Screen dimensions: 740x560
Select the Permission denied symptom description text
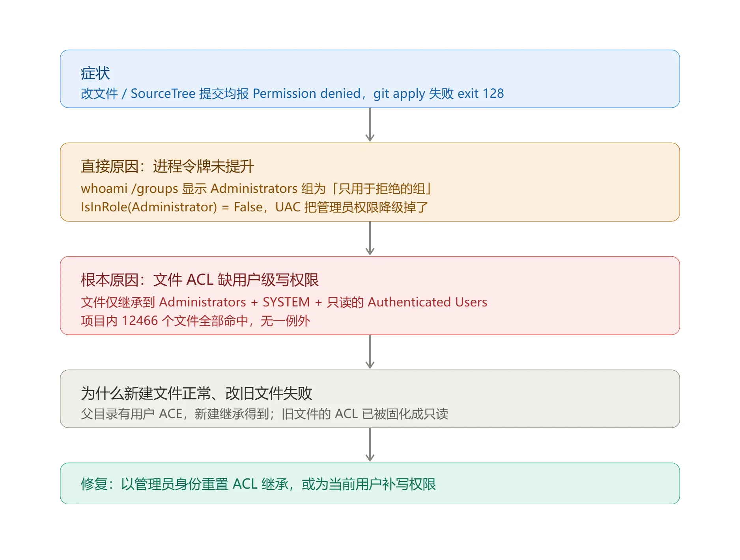(x=292, y=93)
